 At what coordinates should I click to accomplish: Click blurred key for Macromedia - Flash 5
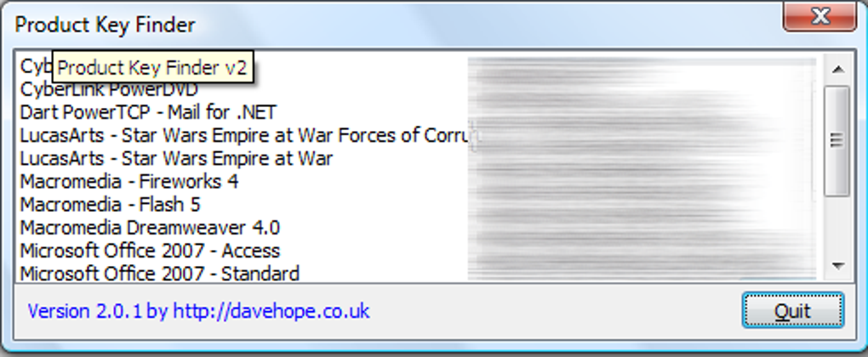coord(642,205)
